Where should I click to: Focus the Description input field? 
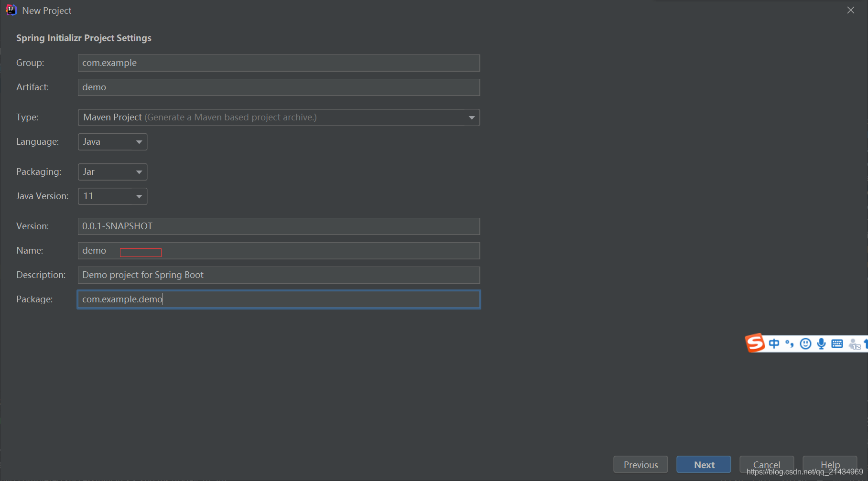tap(279, 275)
